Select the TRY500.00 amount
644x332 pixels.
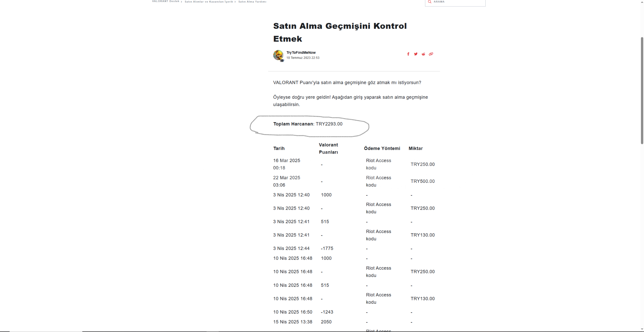(423, 181)
